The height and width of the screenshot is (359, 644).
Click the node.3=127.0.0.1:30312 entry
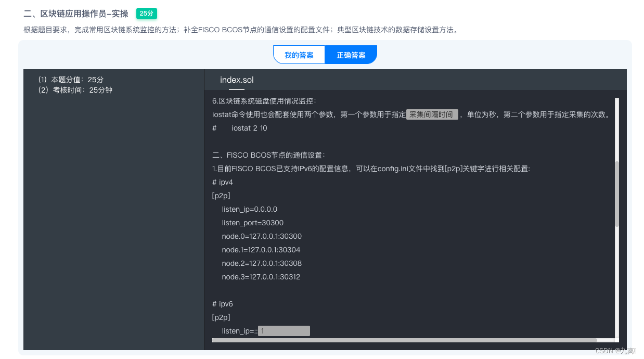point(261,277)
